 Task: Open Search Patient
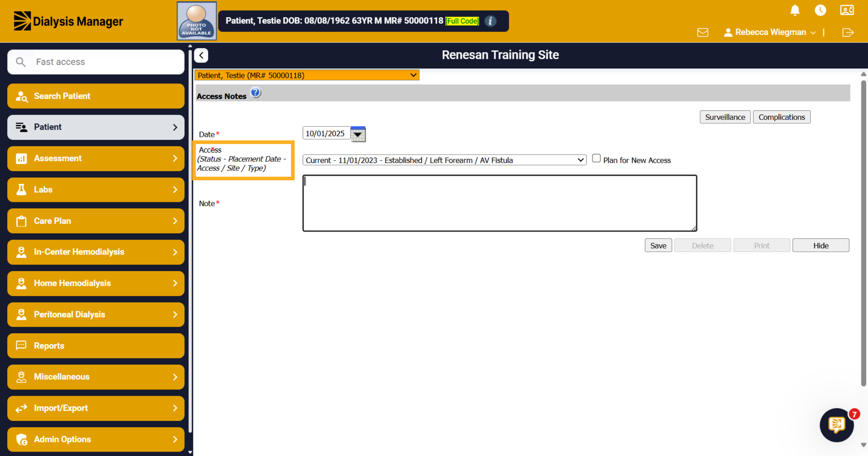tap(96, 96)
